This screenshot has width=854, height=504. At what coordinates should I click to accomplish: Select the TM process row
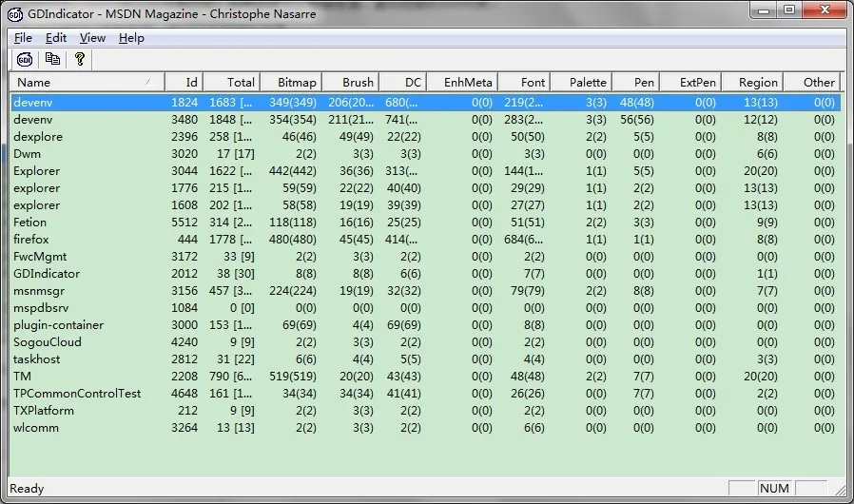426,377
